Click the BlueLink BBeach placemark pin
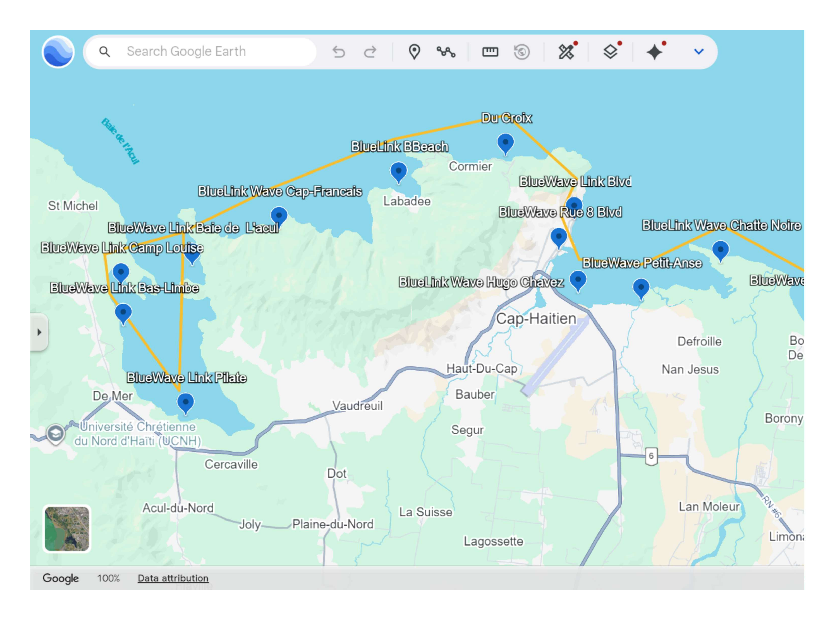Screen dimensions: 833x644 [x=398, y=172]
